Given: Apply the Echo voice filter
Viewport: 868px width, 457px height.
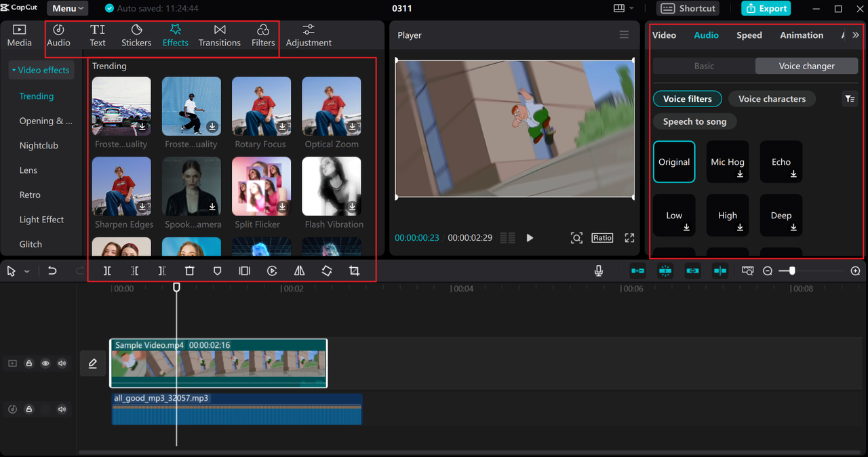Looking at the screenshot, I should tap(781, 162).
